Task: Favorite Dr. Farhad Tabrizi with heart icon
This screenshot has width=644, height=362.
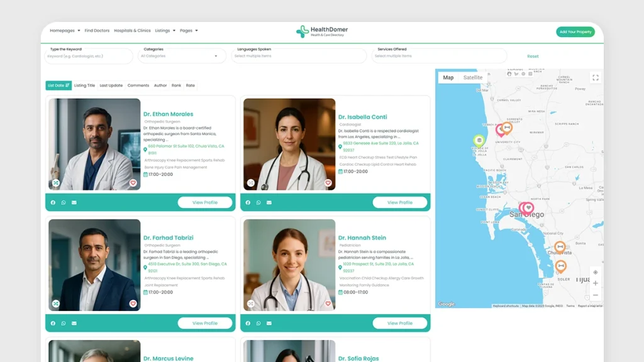Action: click(x=133, y=304)
